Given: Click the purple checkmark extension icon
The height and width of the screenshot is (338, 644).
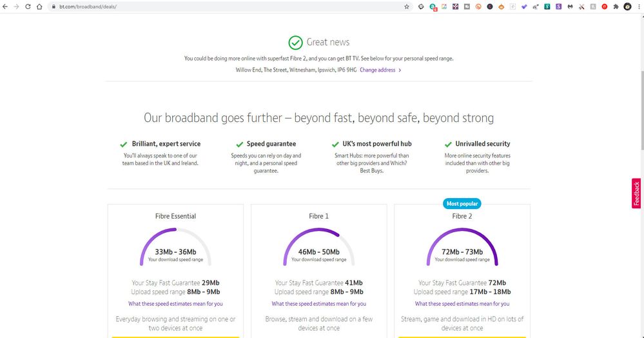Looking at the screenshot, I should coord(524,6).
